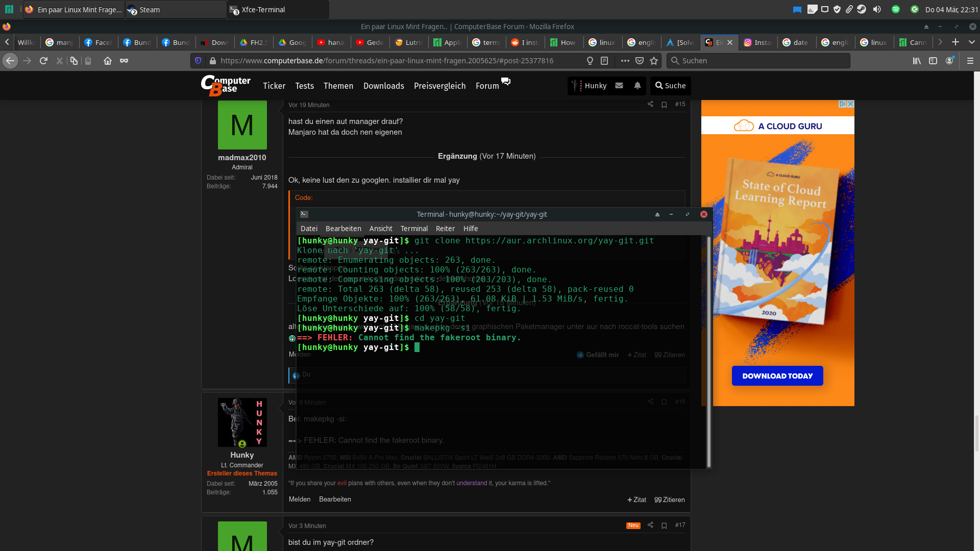The width and height of the screenshot is (980, 551).
Task: Expand page actions three-dot menu
Action: [x=625, y=61]
